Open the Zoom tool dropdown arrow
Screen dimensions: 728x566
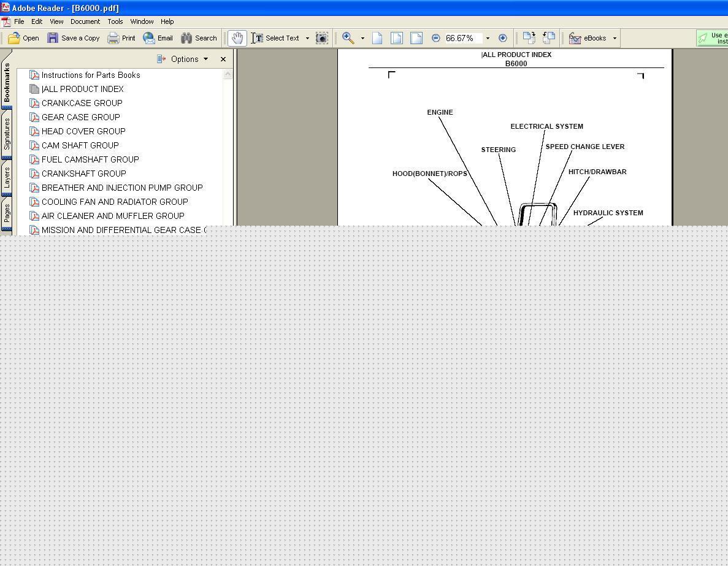[x=362, y=38]
